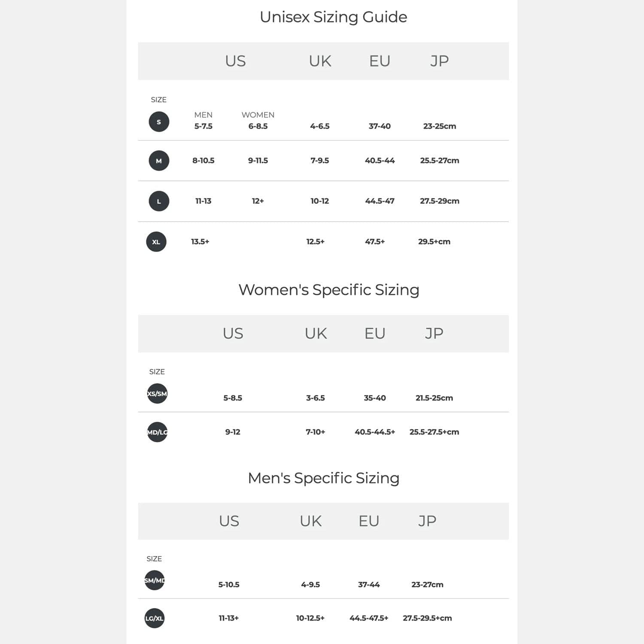Select the EU header in women's table

coord(375,334)
